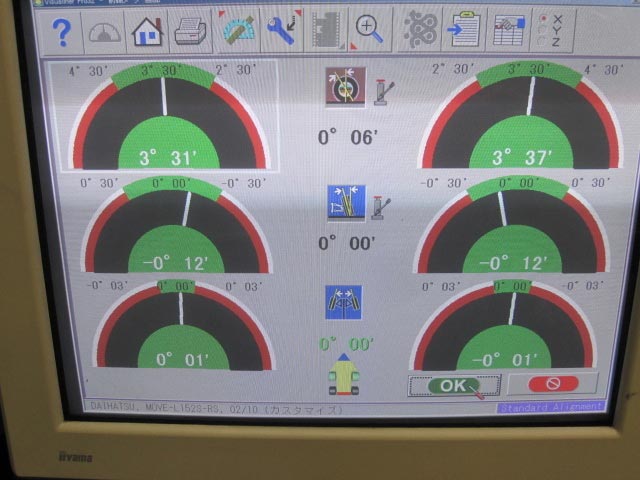Print the alignment results
This screenshot has width=640, height=480.
pos(190,32)
